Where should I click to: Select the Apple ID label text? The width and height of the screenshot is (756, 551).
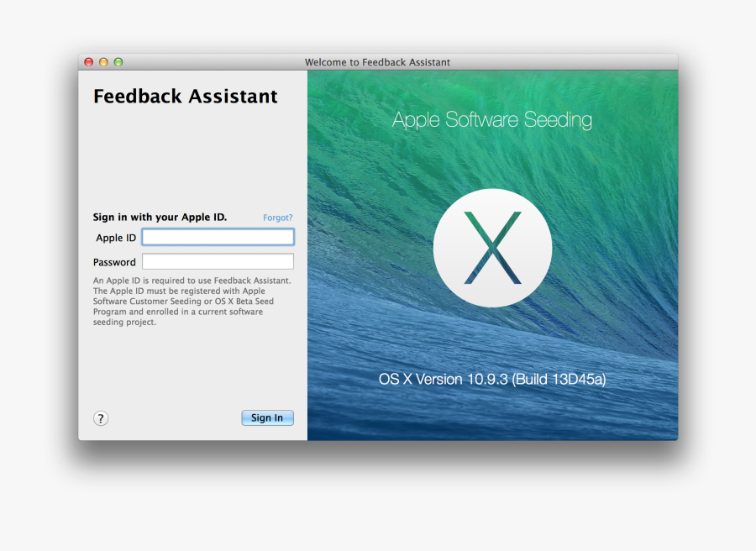coord(115,238)
